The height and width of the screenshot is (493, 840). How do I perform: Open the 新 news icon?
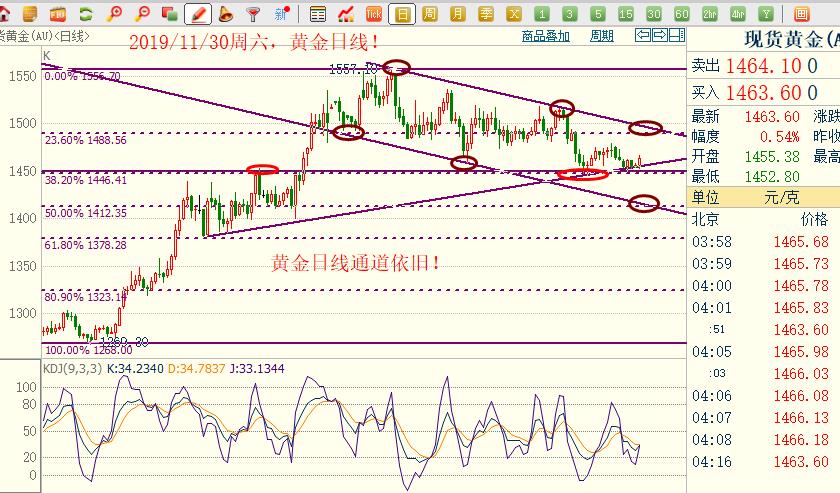(282, 14)
